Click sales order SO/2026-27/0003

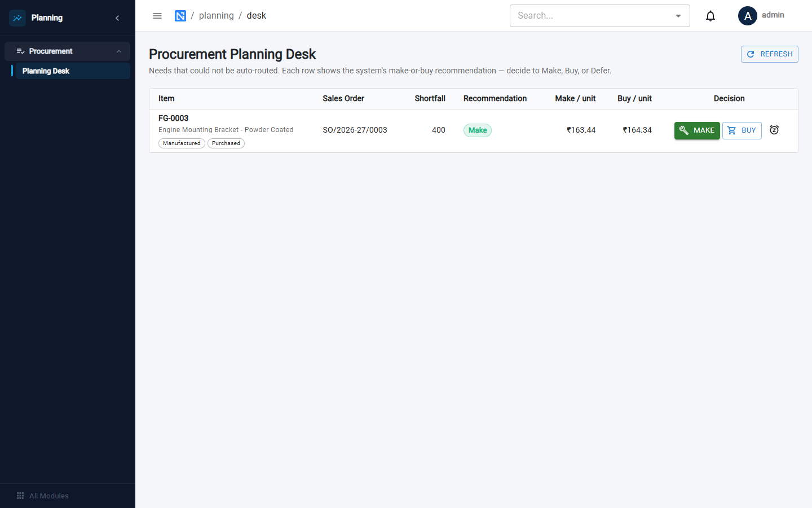[x=355, y=130]
